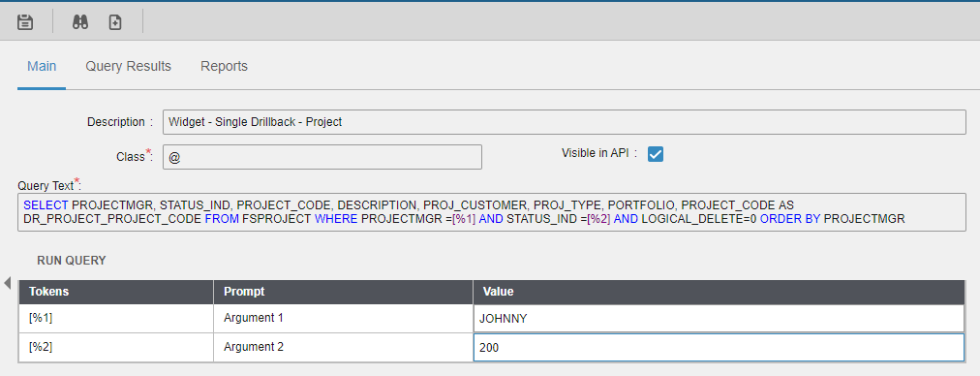Screen dimensions: 980x376
Task: Click the Class input field
Action: [322, 157]
